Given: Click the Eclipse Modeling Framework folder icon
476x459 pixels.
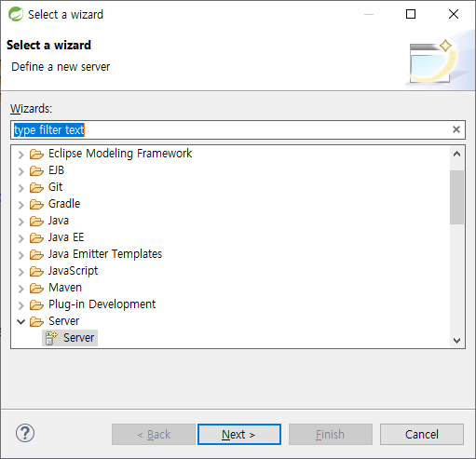Looking at the screenshot, I should click(x=36, y=154).
